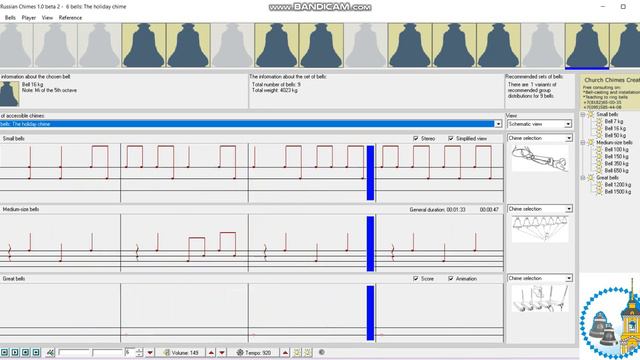
Task: Open Chime selection dropdown for Medium-size bells
Action: pyautogui.click(x=569, y=209)
